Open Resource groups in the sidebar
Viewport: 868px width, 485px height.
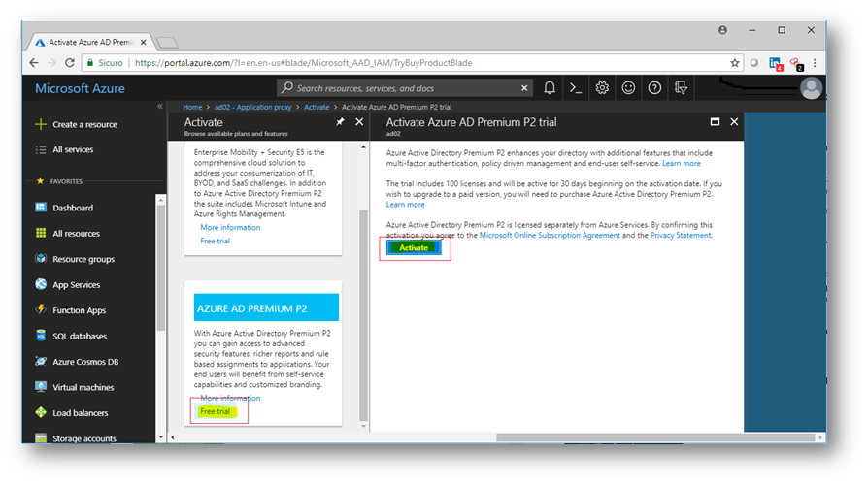coord(83,259)
